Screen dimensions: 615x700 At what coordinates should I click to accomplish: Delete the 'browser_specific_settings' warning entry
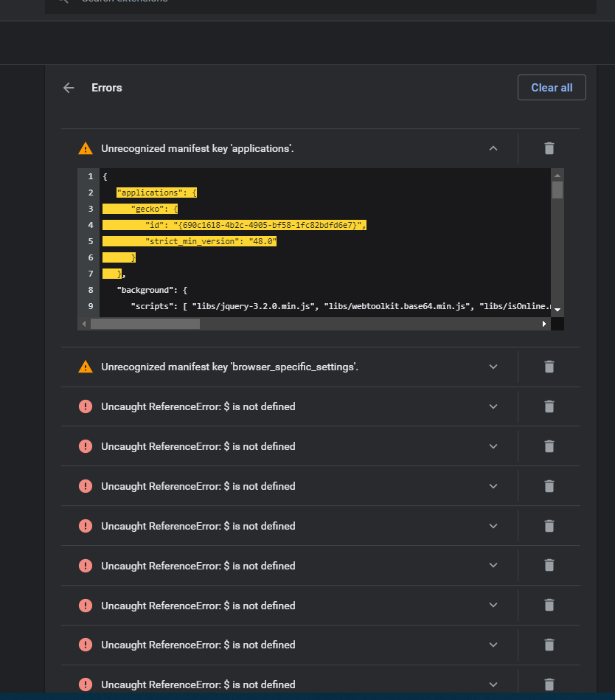(x=549, y=367)
